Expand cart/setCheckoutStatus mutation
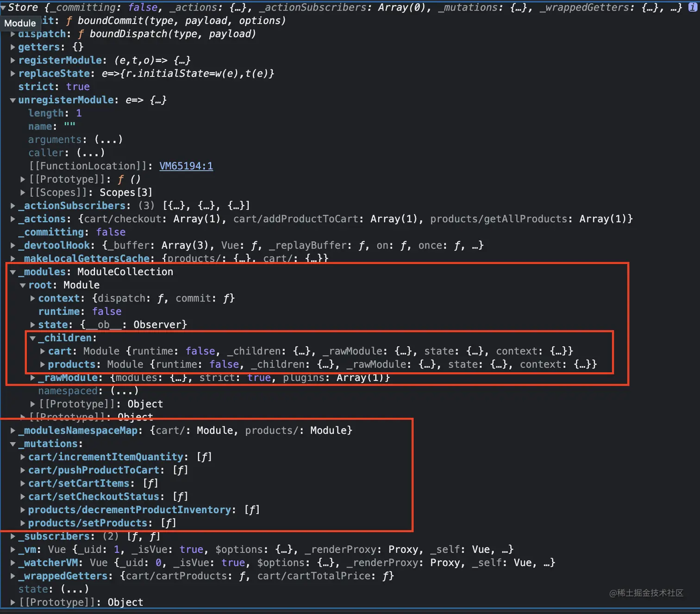Viewport: 700px width, 614px height. tap(23, 496)
